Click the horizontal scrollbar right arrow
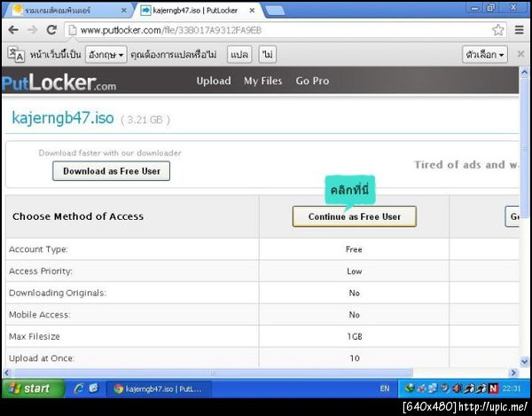Screen dimensions: 532x416 tap(513, 373)
